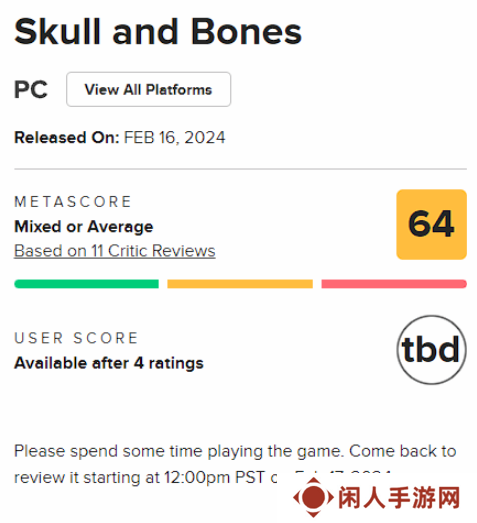The image size is (477, 523).
Task: Click the yellow 64 Metascore badge
Action: pyautogui.click(x=431, y=224)
